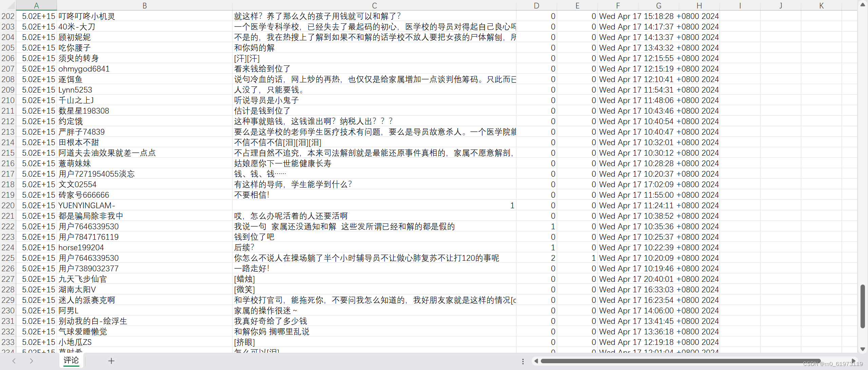This screenshot has width=868, height=370.
Task: Select value 2 in column D row 225
Action: pyautogui.click(x=536, y=258)
